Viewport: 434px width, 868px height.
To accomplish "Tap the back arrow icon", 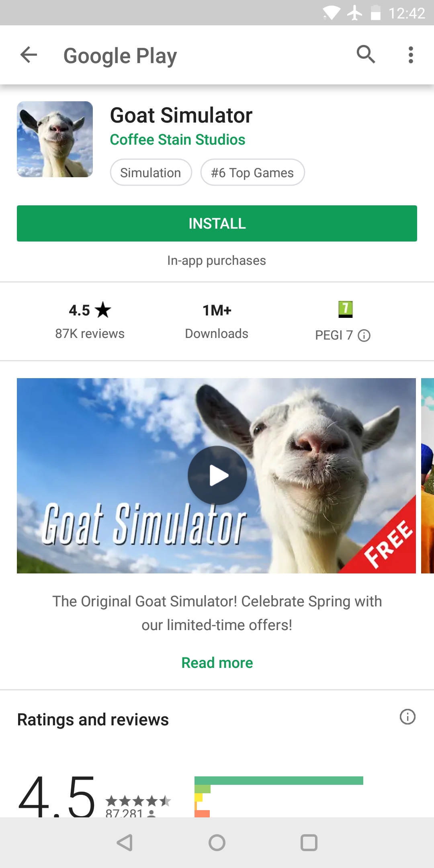I will click(29, 55).
